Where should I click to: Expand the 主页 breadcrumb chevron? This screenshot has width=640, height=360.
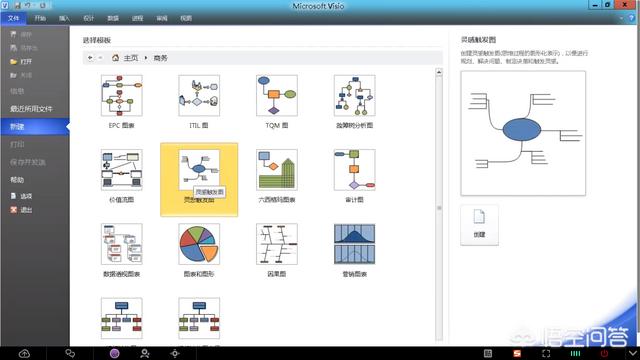[x=146, y=58]
